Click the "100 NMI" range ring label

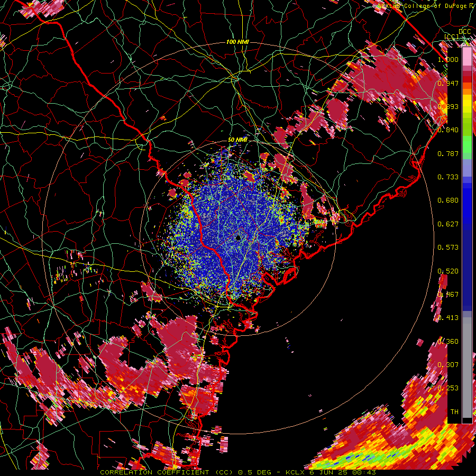tap(237, 42)
